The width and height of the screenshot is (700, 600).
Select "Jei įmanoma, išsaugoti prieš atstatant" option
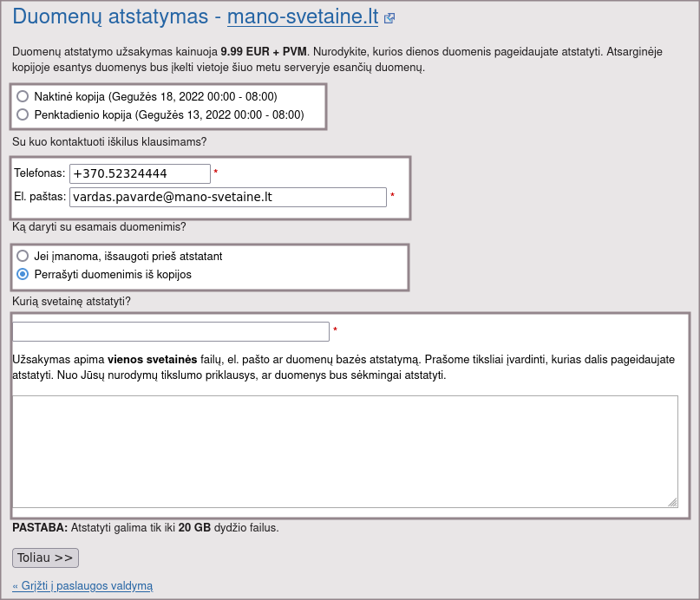click(x=23, y=257)
